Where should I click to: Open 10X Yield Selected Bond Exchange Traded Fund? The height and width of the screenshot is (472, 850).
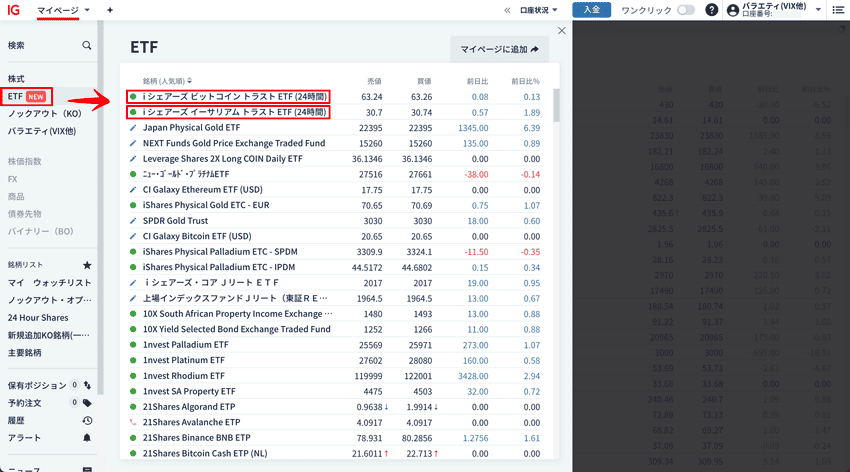click(x=236, y=329)
